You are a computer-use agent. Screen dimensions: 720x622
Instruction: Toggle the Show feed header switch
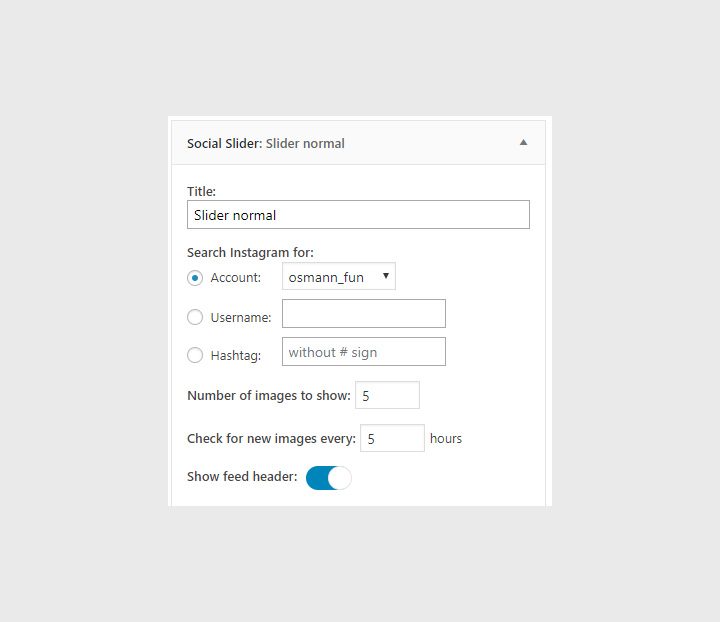(329, 478)
